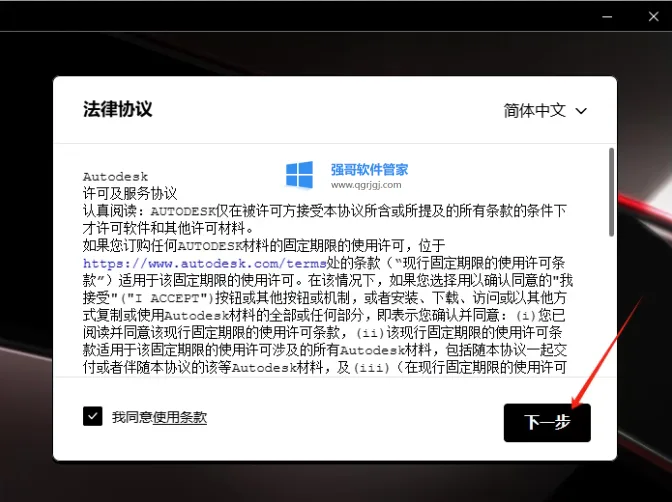This screenshot has height=502, width=672.
Task: Click the Autodesk title in agreement
Action: click(x=115, y=177)
